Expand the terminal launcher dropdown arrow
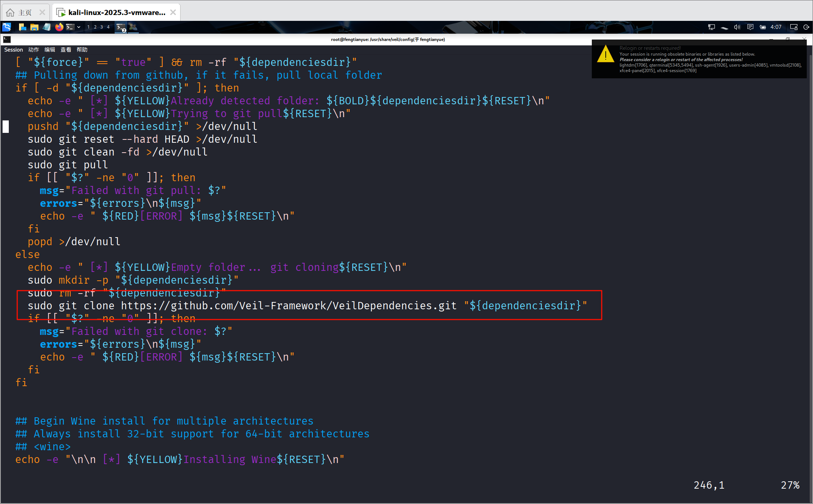The height and width of the screenshot is (504, 813). pyautogui.click(x=79, y=27)
